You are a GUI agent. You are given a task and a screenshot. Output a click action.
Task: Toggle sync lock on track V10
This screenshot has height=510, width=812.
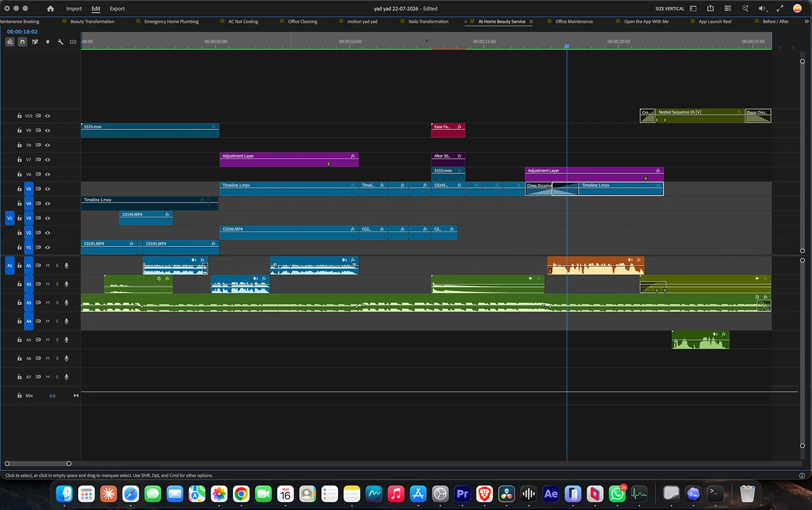pos(38,116)
